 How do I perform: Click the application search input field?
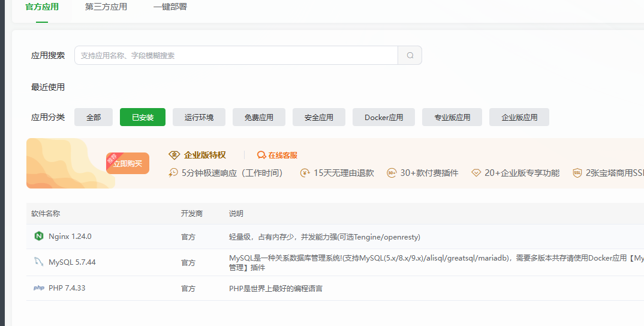tap(236, 55)
